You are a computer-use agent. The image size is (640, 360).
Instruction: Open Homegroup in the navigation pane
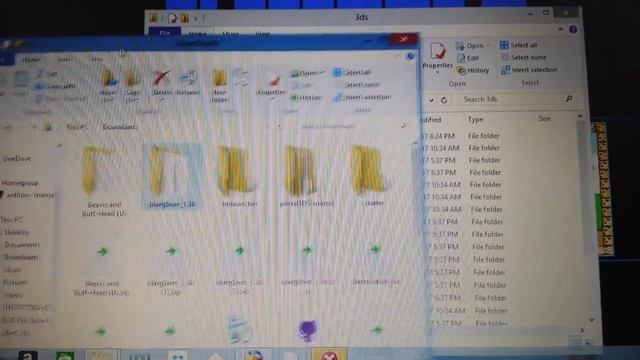[20, 183]
